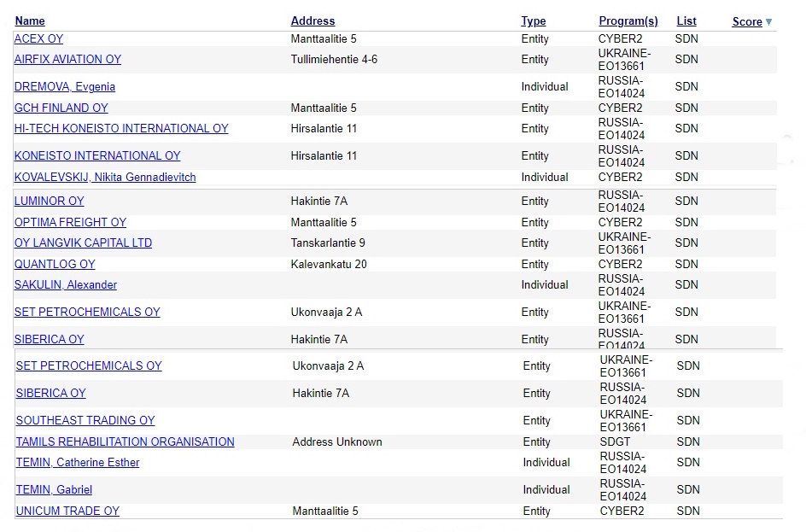Open the ACEX OY entry
Viewport: 806px width, 532px height.
(38, 39)
